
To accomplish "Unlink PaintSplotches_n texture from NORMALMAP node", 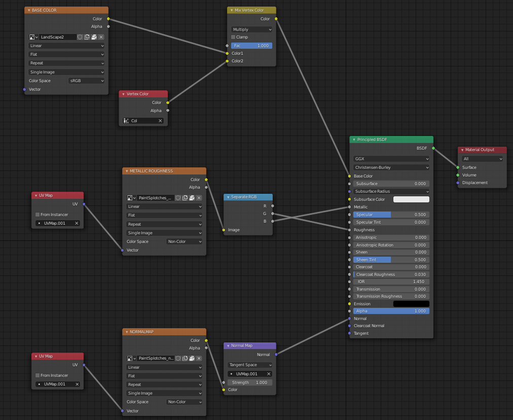I will point(199,358).
